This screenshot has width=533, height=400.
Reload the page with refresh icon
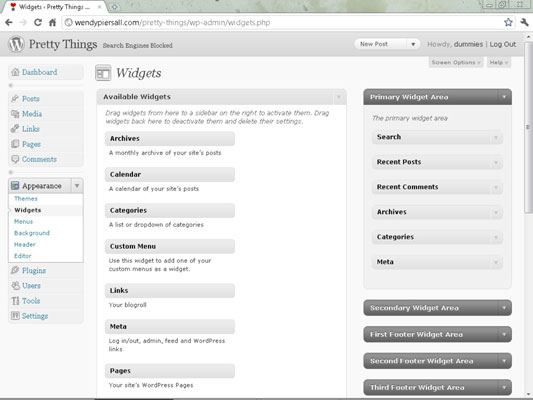click(38, 23)
